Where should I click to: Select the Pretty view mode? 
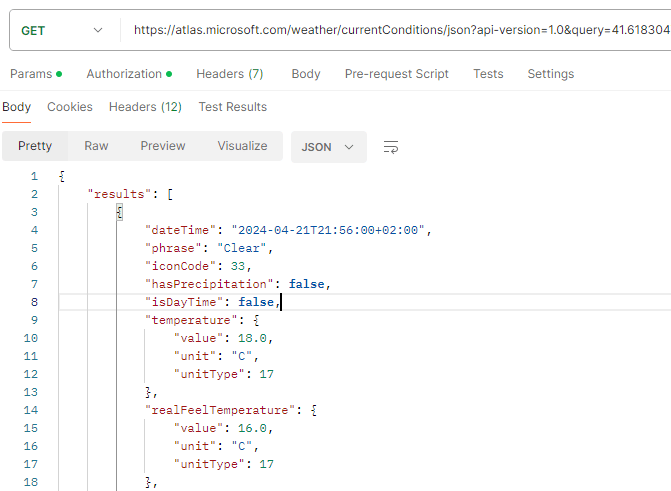[x=35, y=146]
